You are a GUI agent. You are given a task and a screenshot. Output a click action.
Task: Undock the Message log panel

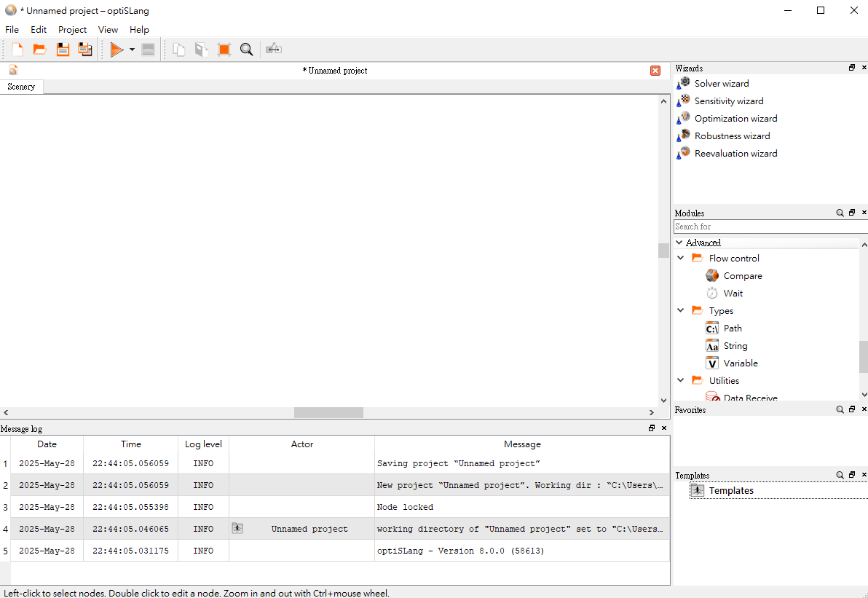[x=652, y=428]
